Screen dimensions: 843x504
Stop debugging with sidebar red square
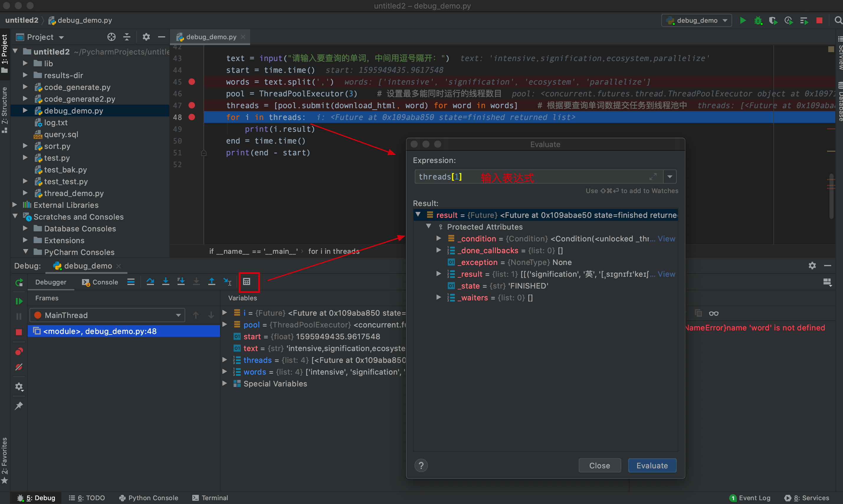(19, 332)
